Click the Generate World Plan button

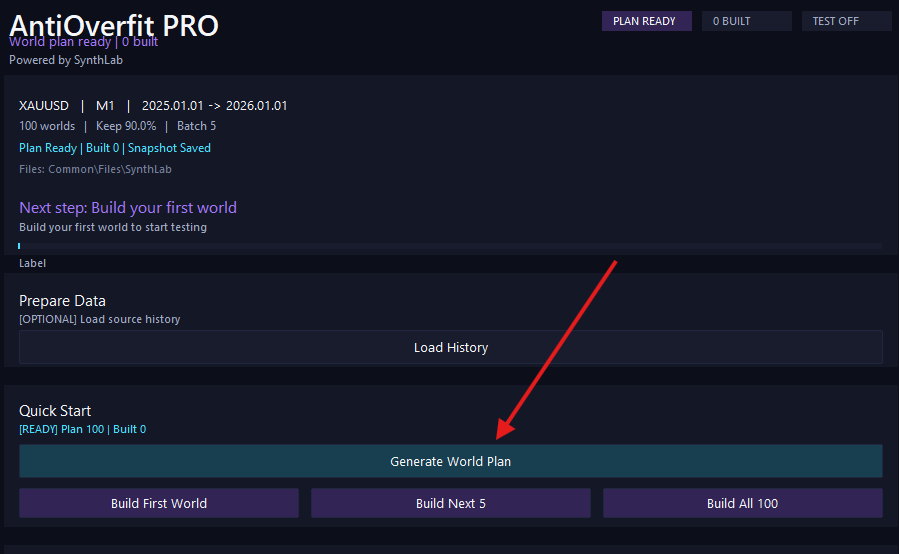[451, 461]
